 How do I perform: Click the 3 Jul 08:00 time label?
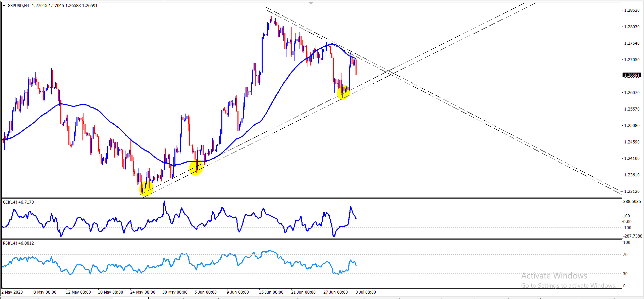point(366,292)
